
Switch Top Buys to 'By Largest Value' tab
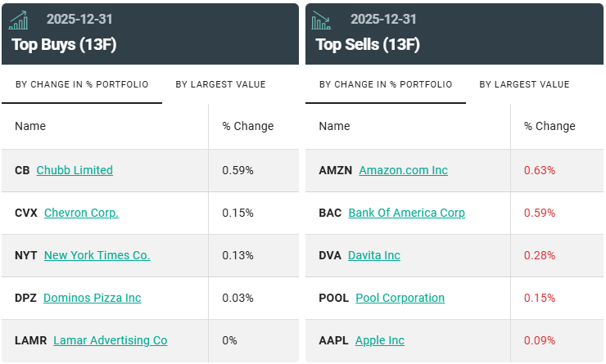coord(220,84)
